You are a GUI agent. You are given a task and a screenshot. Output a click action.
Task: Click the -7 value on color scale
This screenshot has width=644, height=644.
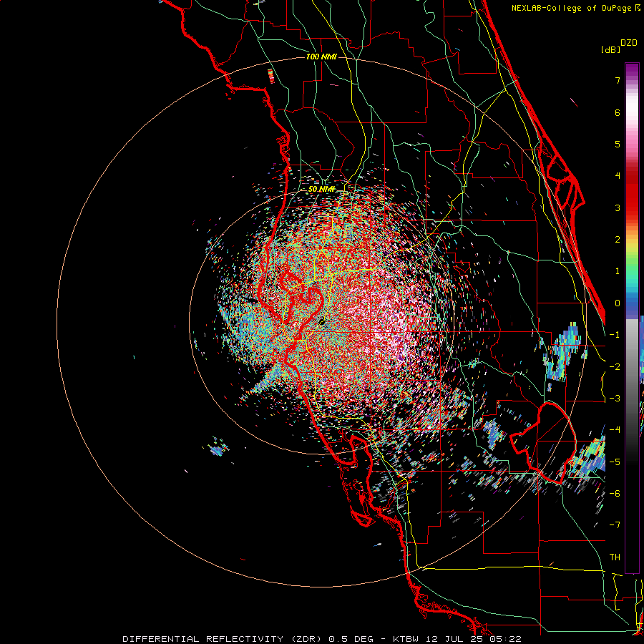point(615,525)
